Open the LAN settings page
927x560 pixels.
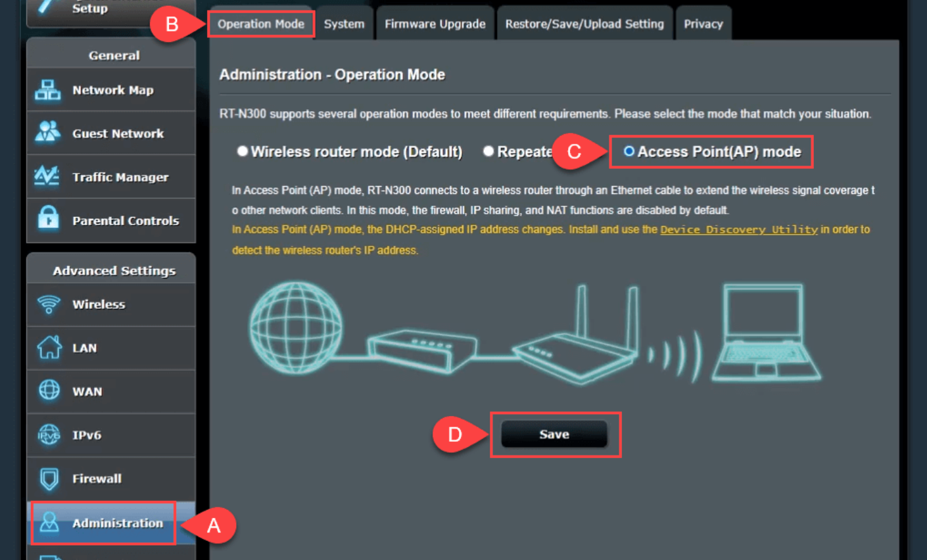click(x=111, y=348)
